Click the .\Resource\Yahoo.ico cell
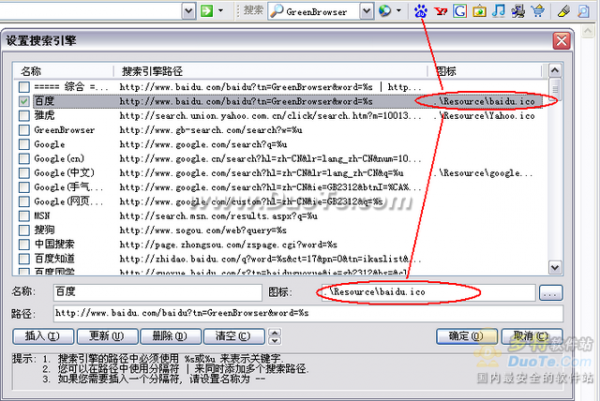The width and height of the screenshot is (600, 401). (484, 116)
